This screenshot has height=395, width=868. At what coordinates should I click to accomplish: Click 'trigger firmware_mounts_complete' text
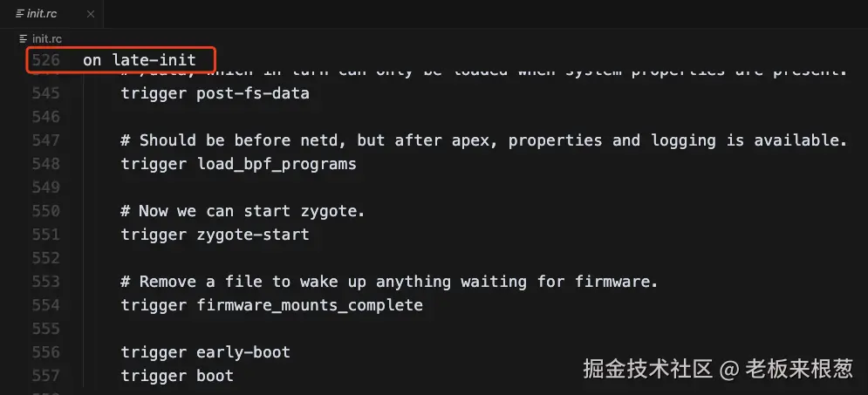click(271, 305)
